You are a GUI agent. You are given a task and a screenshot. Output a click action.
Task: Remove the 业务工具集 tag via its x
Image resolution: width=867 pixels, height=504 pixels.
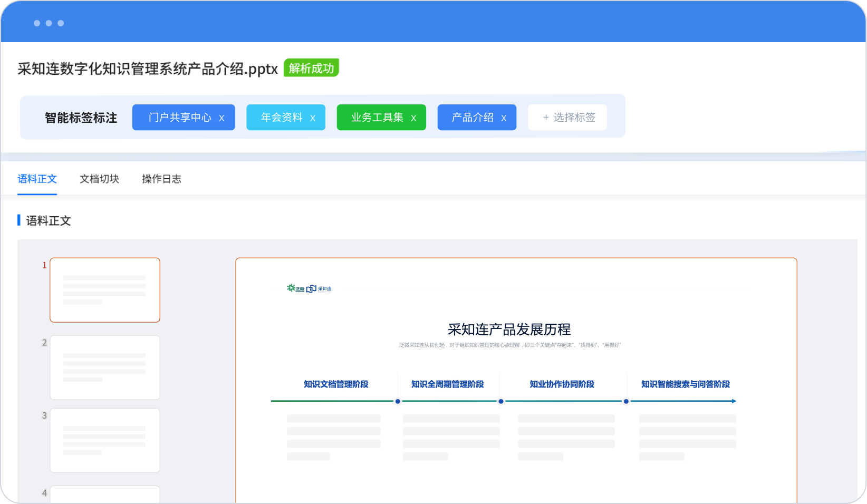point(413,118)
